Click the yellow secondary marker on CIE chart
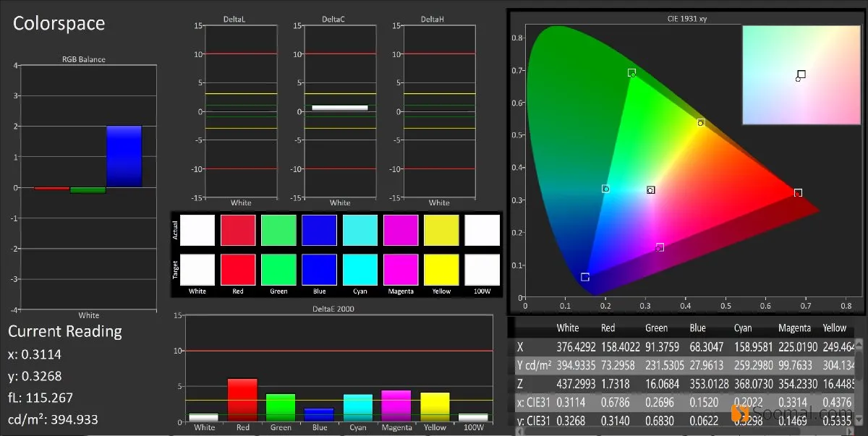Viewport: 868px width, 436px height. [x=701, y=123]
